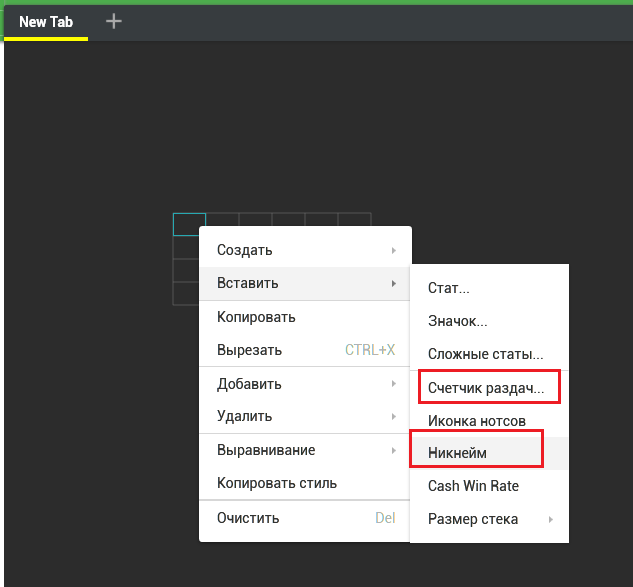Expand the Создать submenu arrow
Viewport: 633px width, 587px height.
(x=393, y=250)
